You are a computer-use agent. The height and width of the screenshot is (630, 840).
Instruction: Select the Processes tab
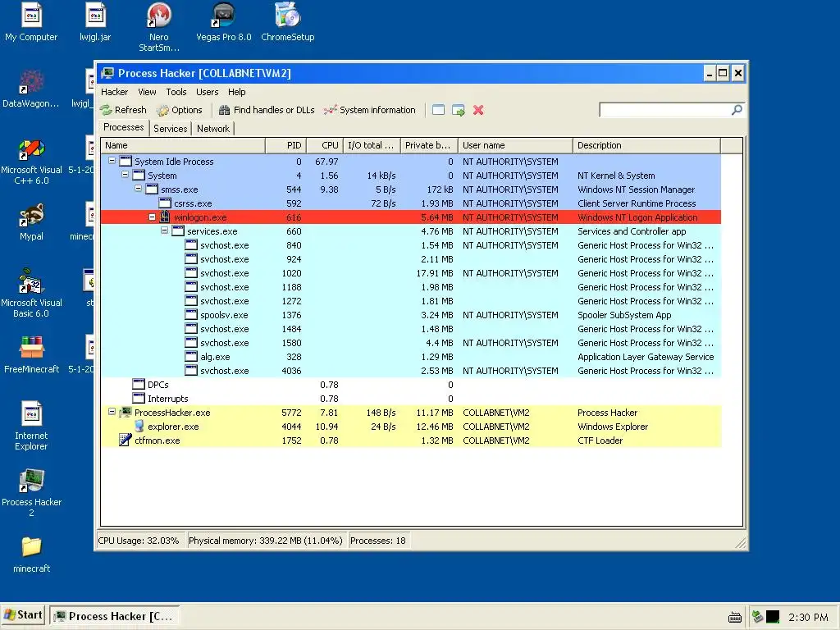(x=124, y=127)
